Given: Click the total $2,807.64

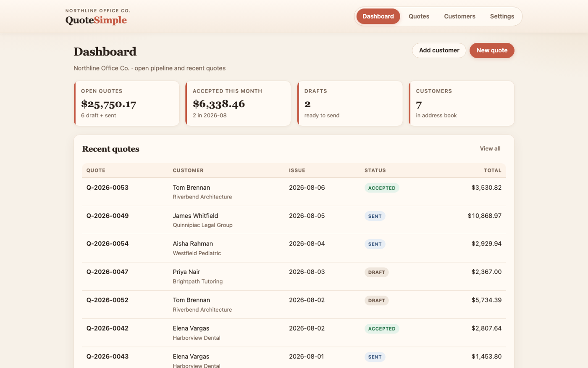Looking at the screenshot, I should coord(486,328).
